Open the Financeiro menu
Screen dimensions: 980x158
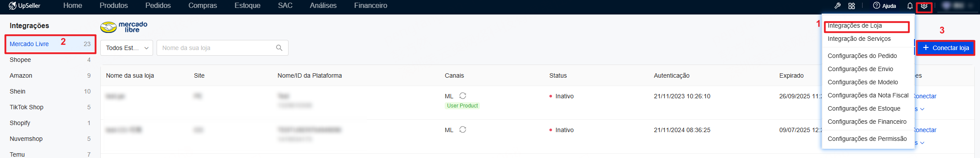pyautogui.click(x=371, y=6)
